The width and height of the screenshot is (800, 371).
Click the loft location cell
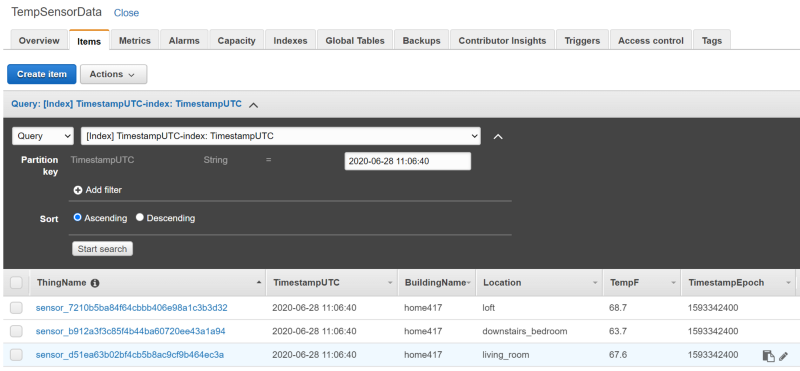click(488, 308)
